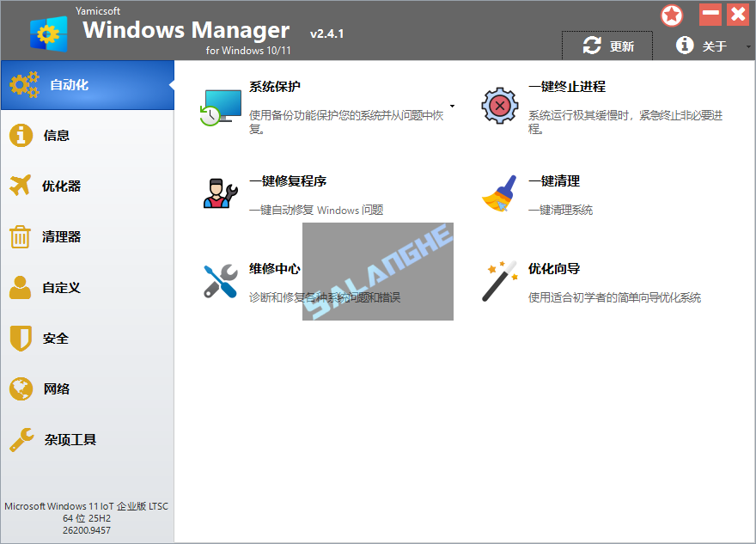
Task: Switch to the 信息 sidebar tab
Action: [88, 136]
